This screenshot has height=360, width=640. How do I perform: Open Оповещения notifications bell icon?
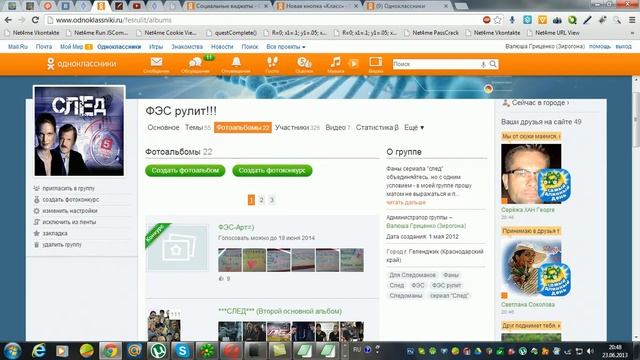coord(236,64)
